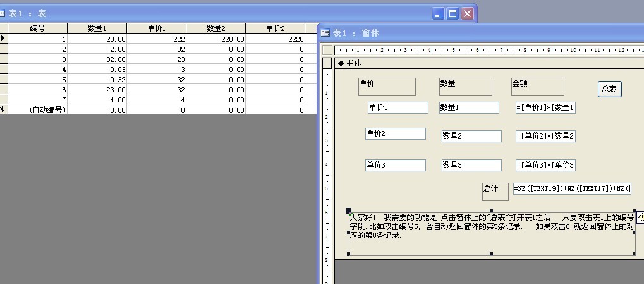Click the 单价1 text box in the form
The image size is (644, 284).
pyautogui.click(x=398, y=108)
